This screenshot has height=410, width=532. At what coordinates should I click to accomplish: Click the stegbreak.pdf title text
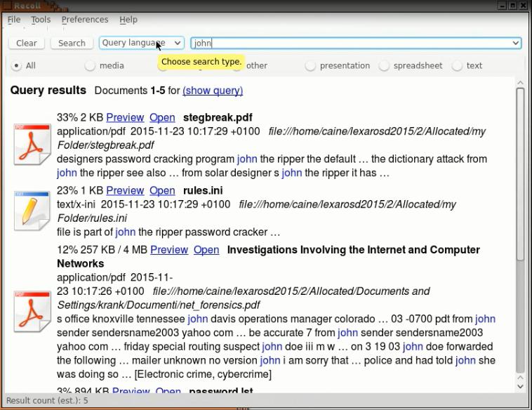click(218, 117)
